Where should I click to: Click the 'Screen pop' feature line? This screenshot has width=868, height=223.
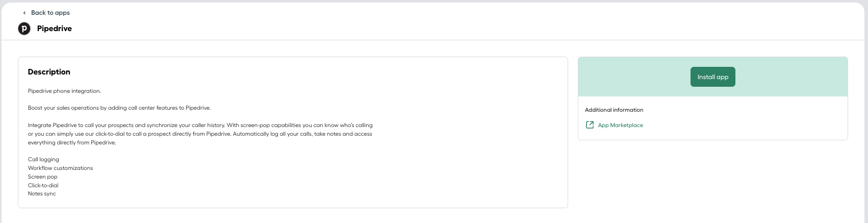click(42, 177)
